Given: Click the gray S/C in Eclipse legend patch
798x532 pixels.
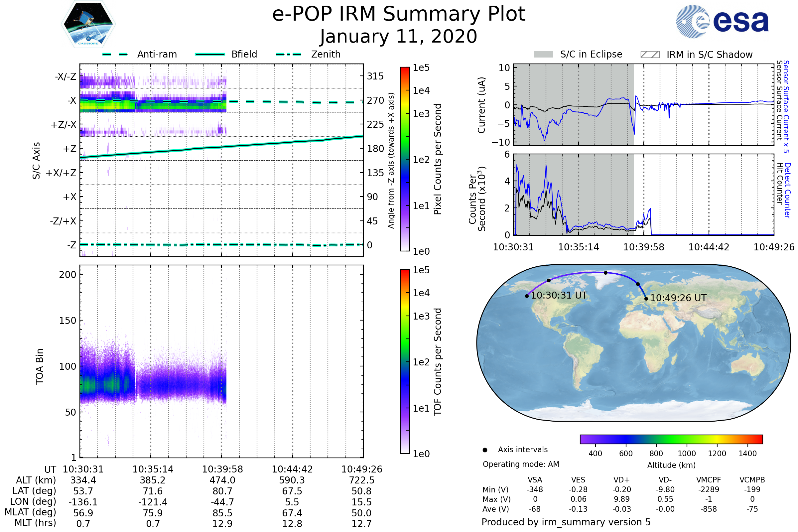Looking at the screenshot, I should (x=544, y=55).
